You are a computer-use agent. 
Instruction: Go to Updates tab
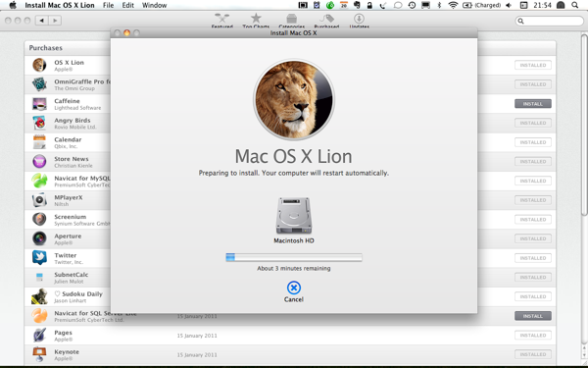[x=359, y=21]
